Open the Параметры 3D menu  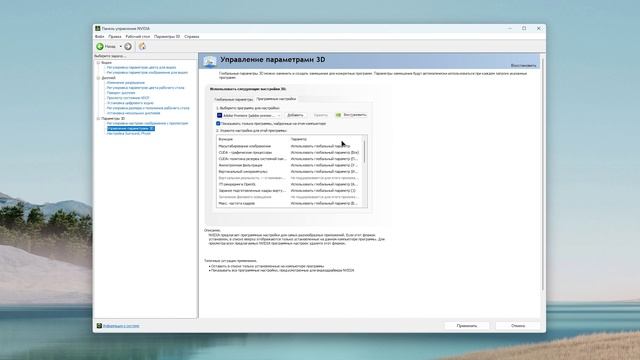click(167, 37)
